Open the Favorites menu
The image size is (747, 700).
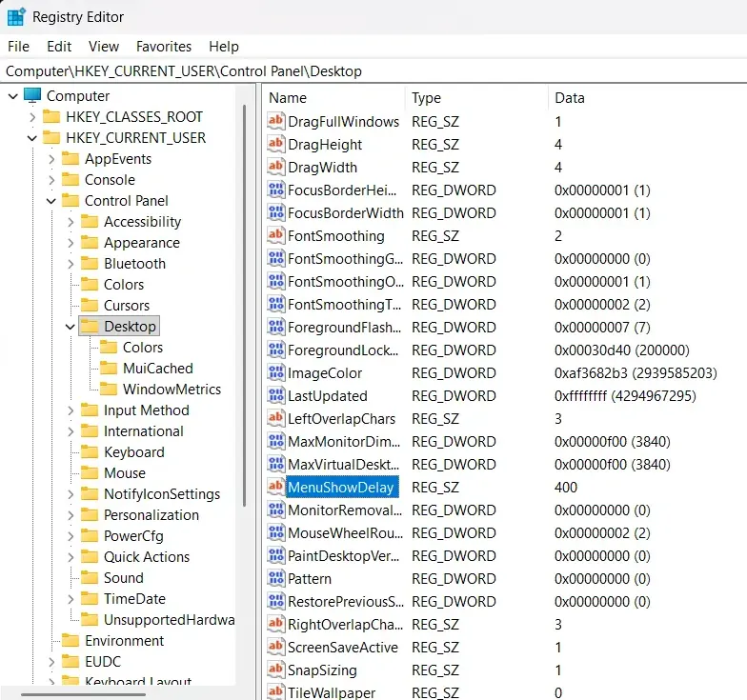164,47
